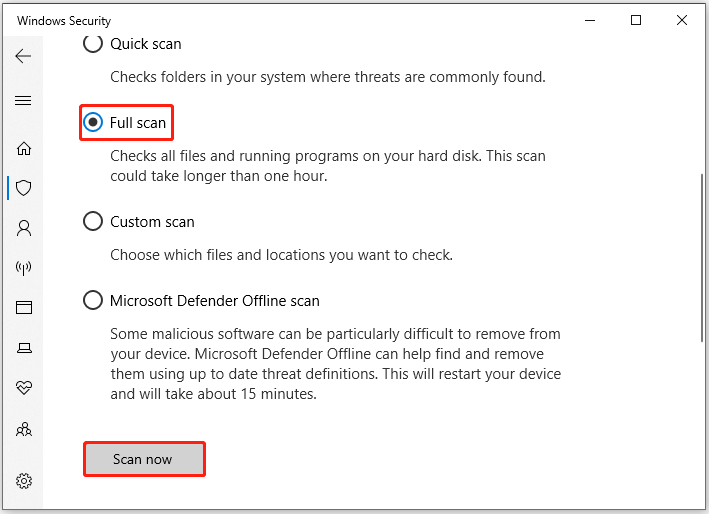Open Firewall & network protection icon
This screenshot has width=709, height=514.
pos(23,268)
